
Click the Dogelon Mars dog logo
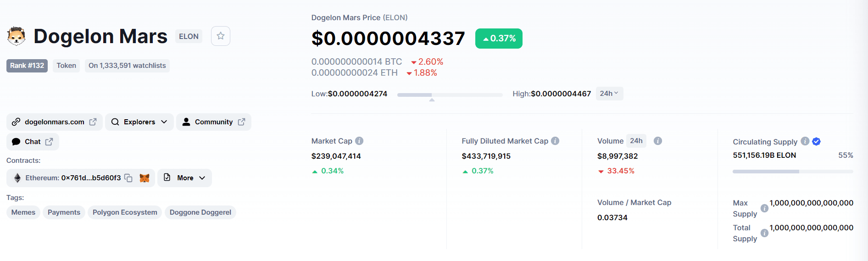point(17,36)
